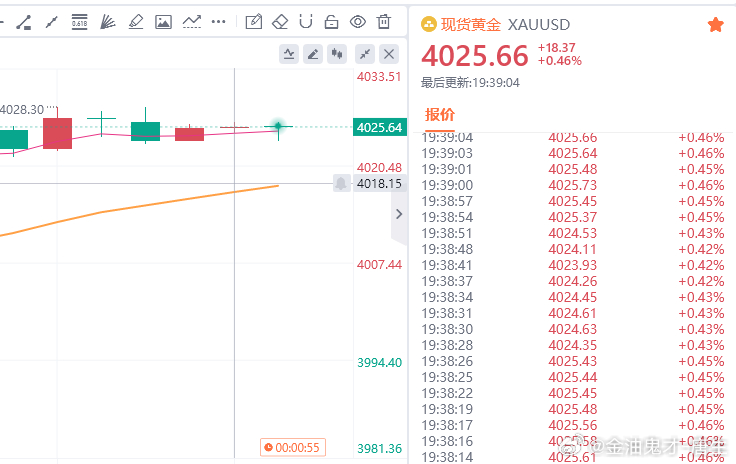Click the big 4025.66 price quote
Screen dimensions: 736x464
point(475,56)
